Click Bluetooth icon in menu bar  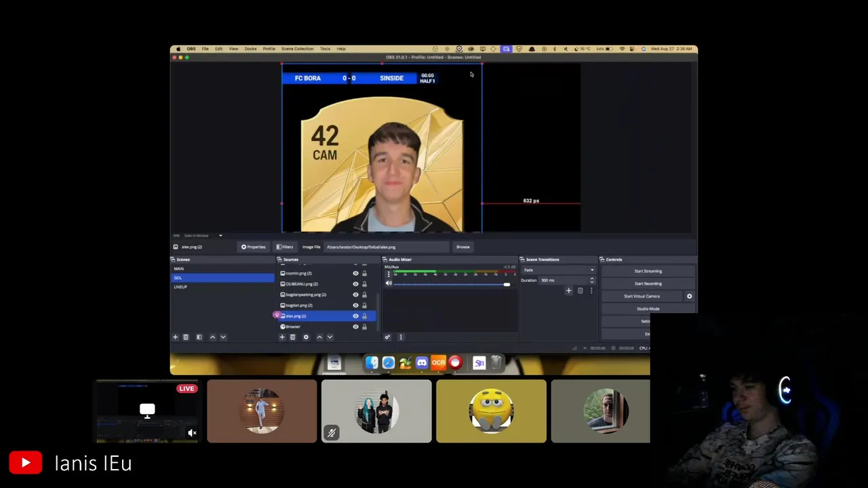tap(555, 49)
